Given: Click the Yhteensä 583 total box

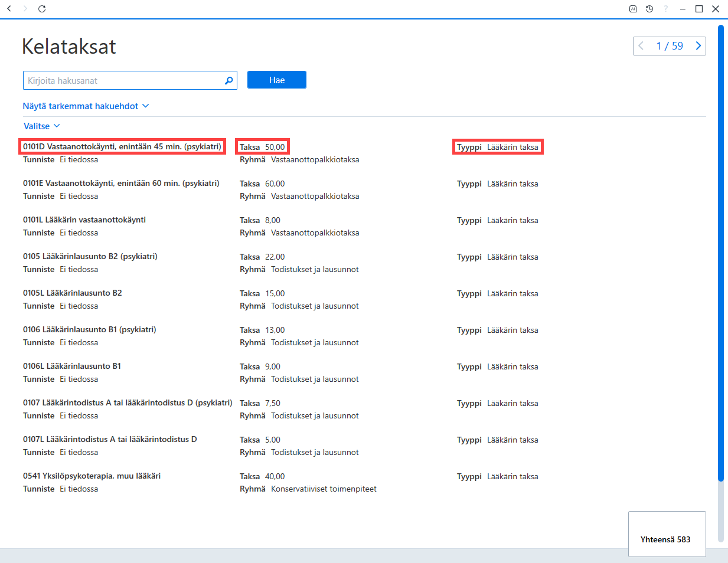Looking at the screenshot, I should click(x=667, y=534).
